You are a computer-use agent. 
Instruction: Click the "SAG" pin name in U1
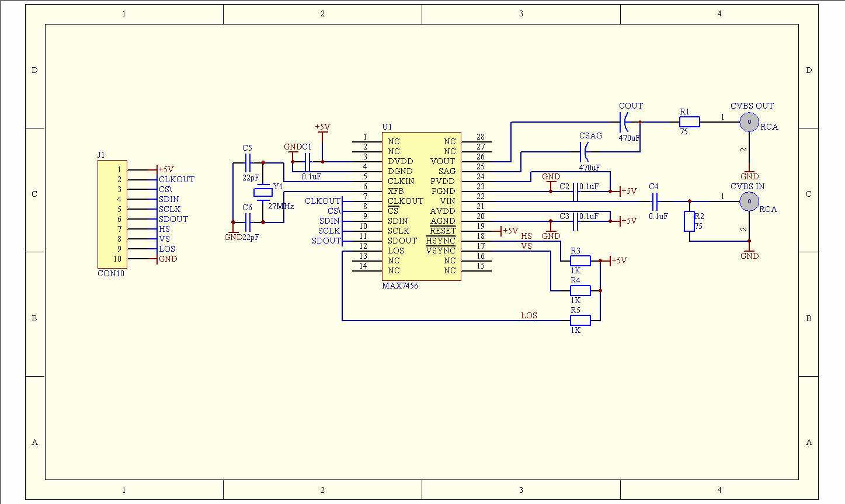(x=447, y=171)
